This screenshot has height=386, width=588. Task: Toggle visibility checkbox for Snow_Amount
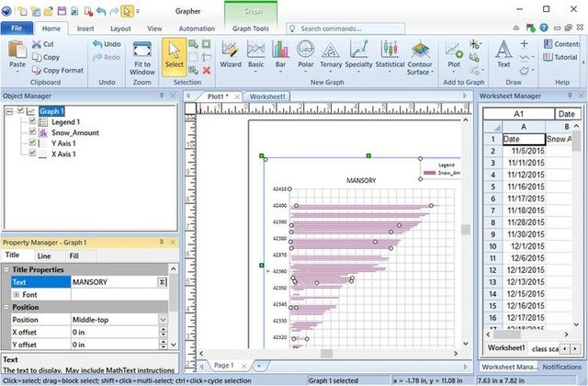click(x=32, y=131)
